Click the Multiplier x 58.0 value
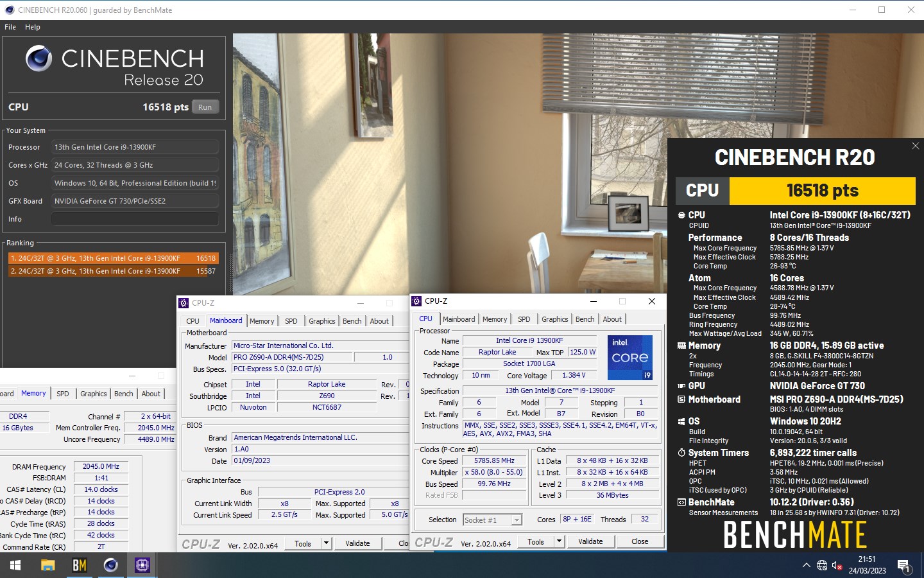 tap(494, 473)
